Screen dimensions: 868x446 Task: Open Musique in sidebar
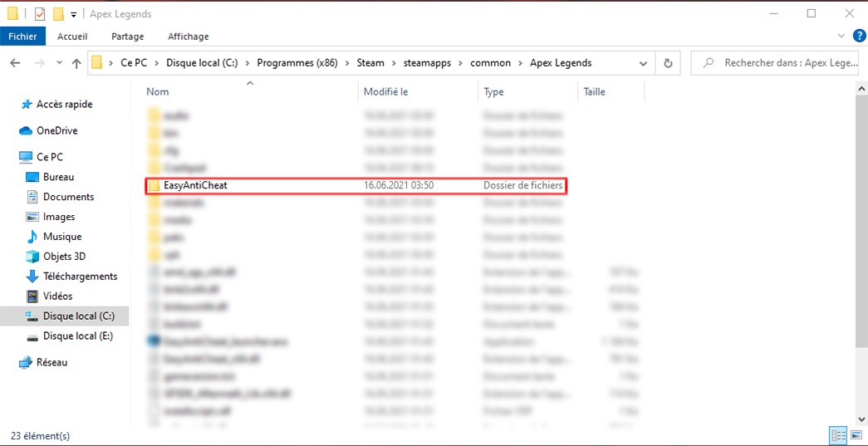62,236
